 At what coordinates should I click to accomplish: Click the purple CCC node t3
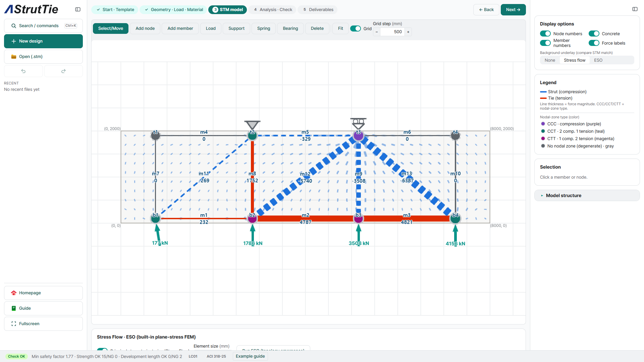(x=358, y=135)
